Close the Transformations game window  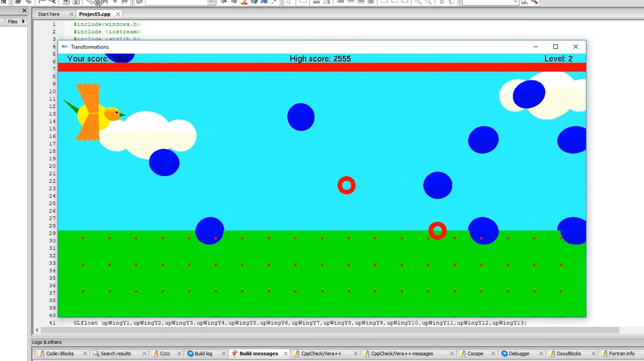point(576,47)
